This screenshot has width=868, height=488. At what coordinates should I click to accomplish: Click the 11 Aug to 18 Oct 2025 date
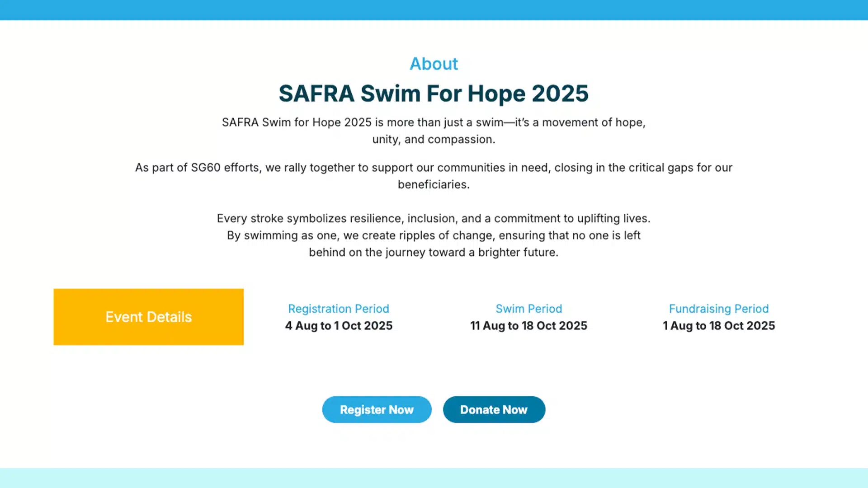pos(528,326)
